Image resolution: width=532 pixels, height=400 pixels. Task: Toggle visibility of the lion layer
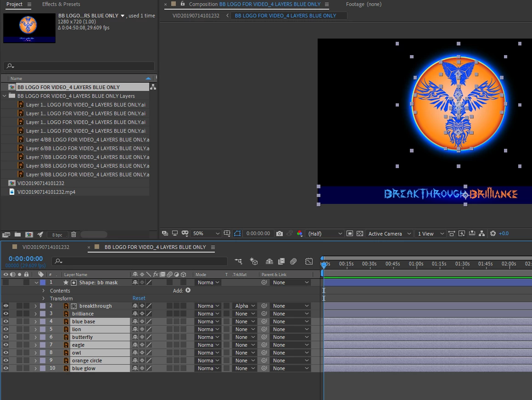(6, 329)
